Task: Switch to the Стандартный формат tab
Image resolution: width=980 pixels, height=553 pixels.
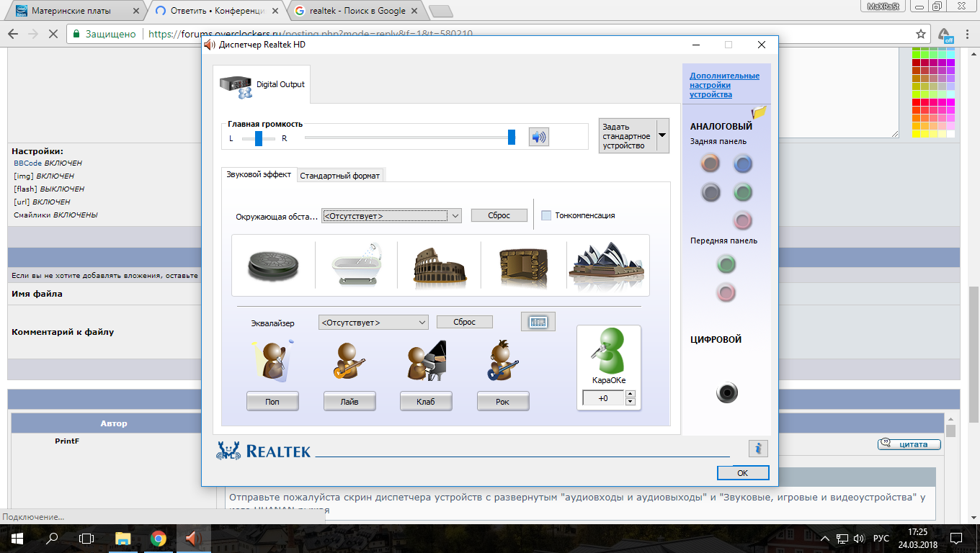Action: [340, 175]
